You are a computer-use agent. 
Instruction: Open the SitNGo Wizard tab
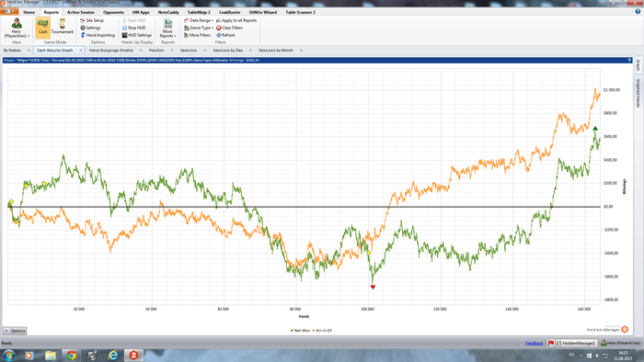coord(263,12)
